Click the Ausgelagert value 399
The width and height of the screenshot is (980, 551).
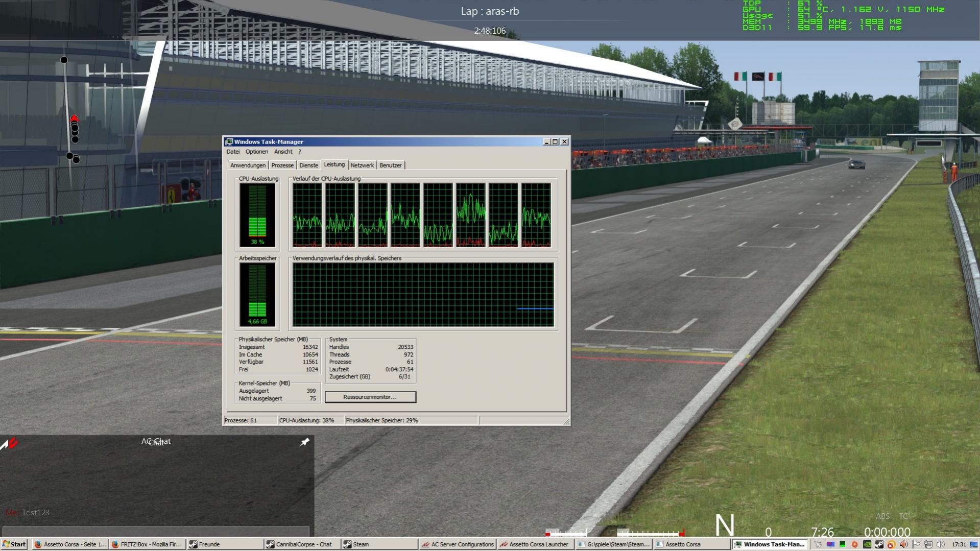(311, 391)
